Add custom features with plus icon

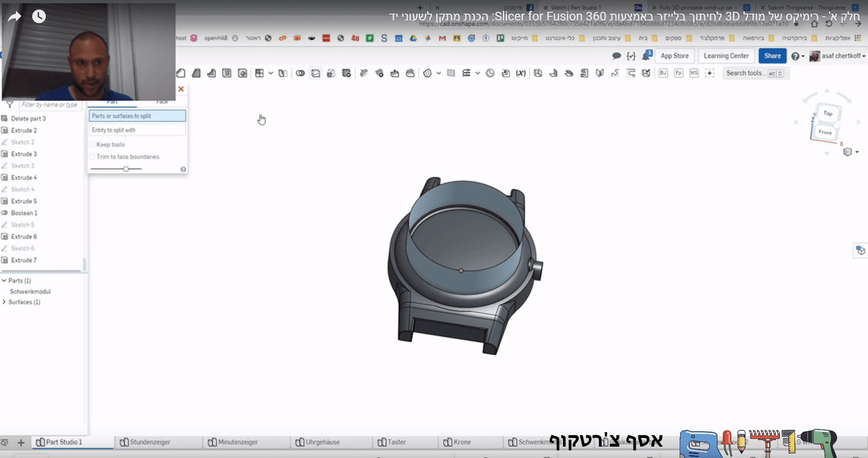[x=710, y=73]
